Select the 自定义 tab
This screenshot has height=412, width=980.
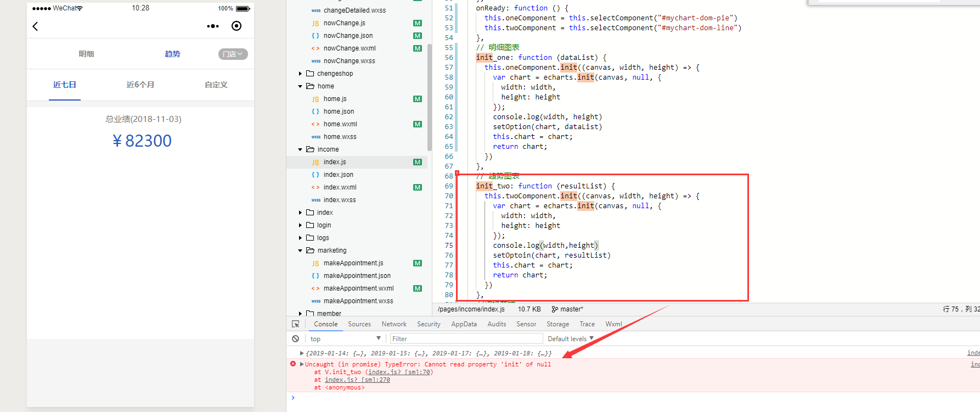click(x=216, y=85)
